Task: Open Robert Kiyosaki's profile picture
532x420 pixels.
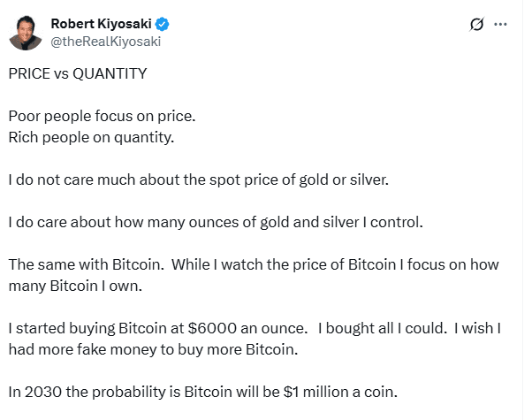Action: 27,33
